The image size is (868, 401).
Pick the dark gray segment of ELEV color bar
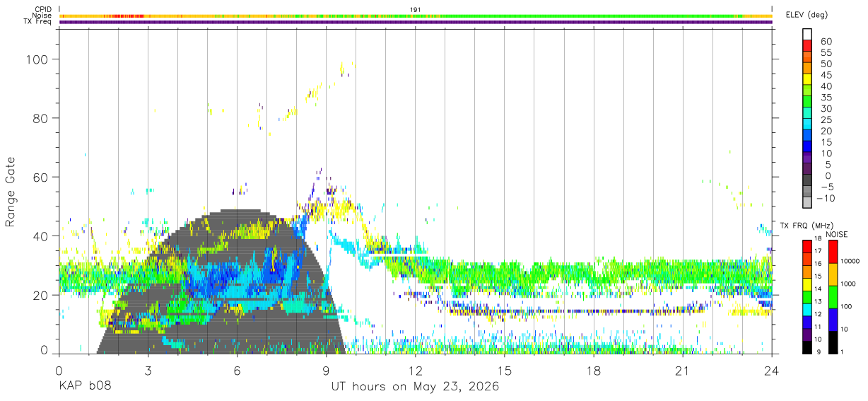click(807, 179)
